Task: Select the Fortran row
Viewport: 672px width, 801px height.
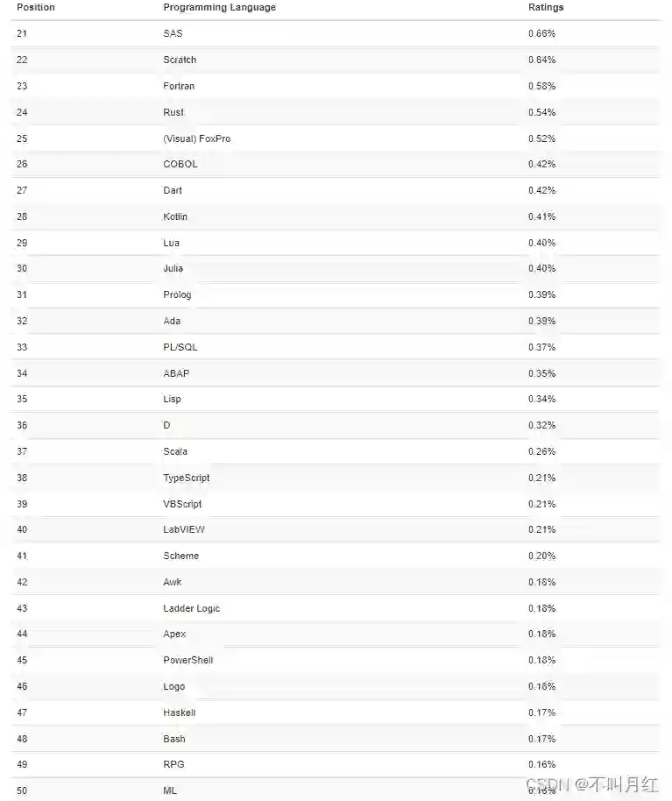Action: tap(179, 87)
